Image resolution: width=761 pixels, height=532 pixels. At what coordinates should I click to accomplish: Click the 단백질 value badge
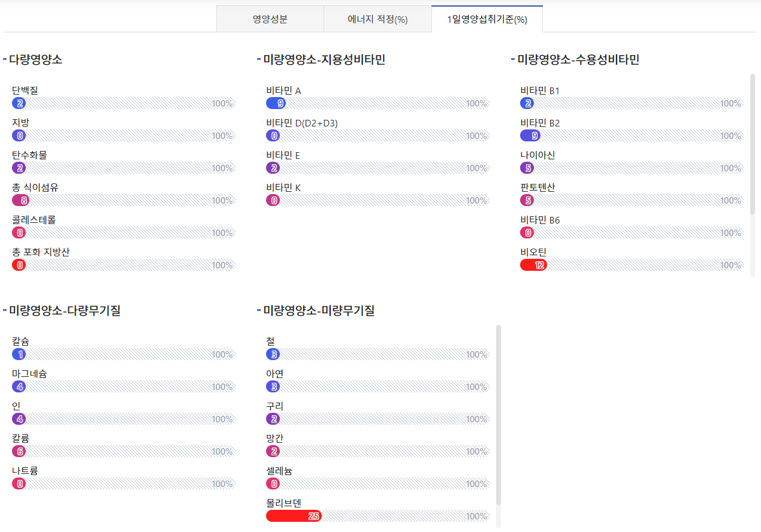point(20,104)
